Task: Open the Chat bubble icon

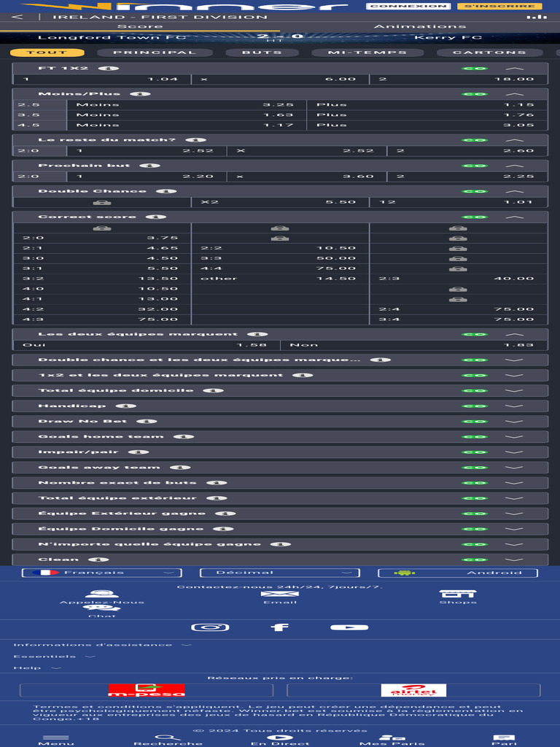Action: [101, 608]
